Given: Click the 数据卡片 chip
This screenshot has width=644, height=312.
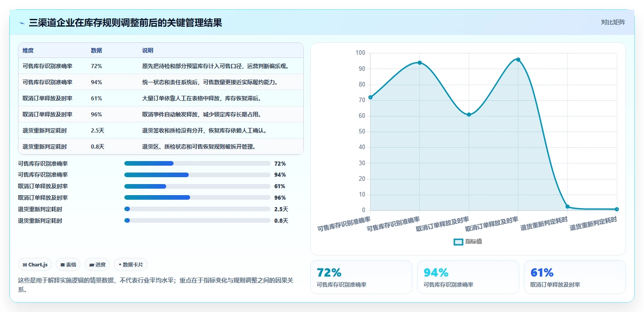Looking at the screenshot, I should tap(131, 265).
